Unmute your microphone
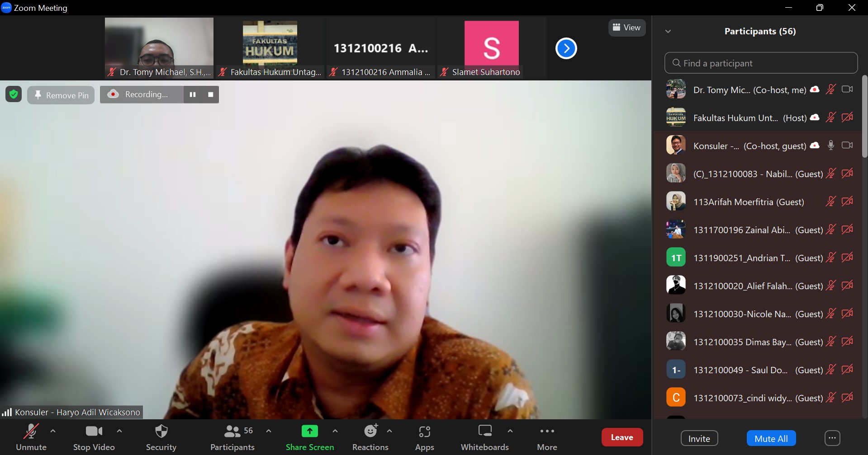 tap(31, 437)
